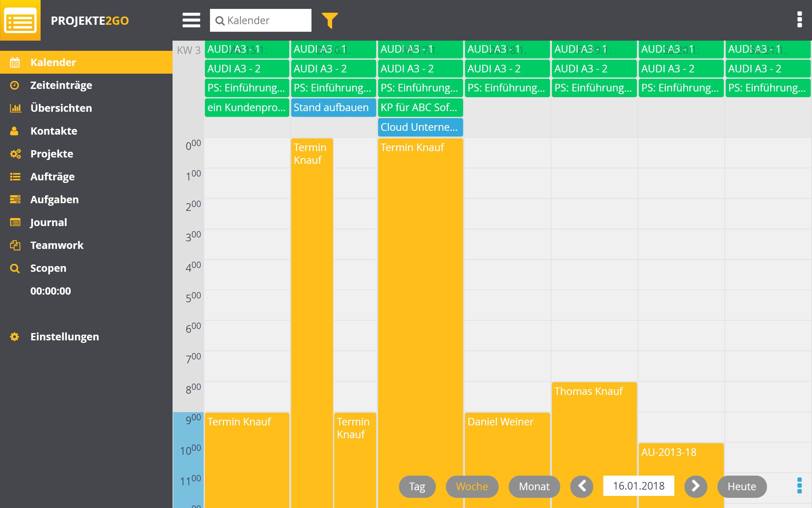Screen dimensions: 812x508
Task: Click the KW 3 week label
Action: click(x=189, y=50)
